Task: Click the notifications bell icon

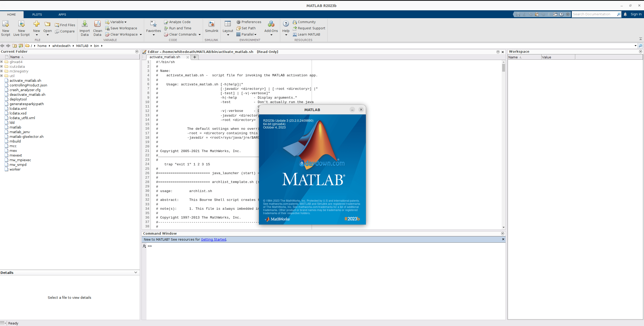Action: click(x=625, y=14)
